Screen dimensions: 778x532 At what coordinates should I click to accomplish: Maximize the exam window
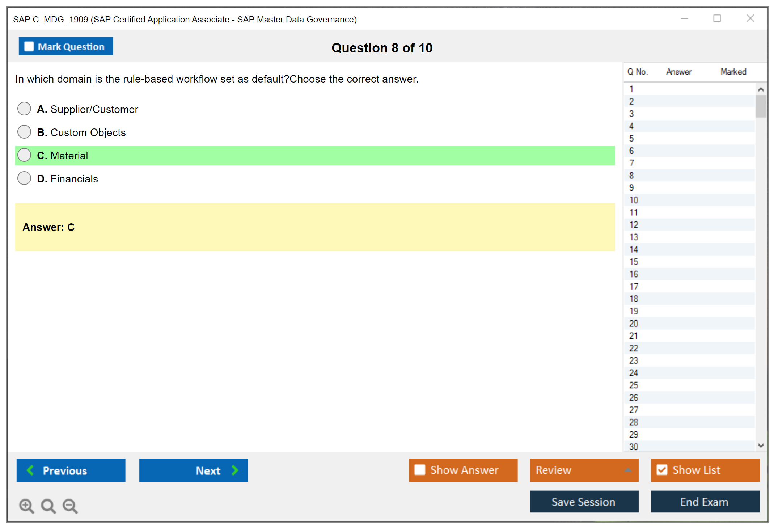click(717, 18)
